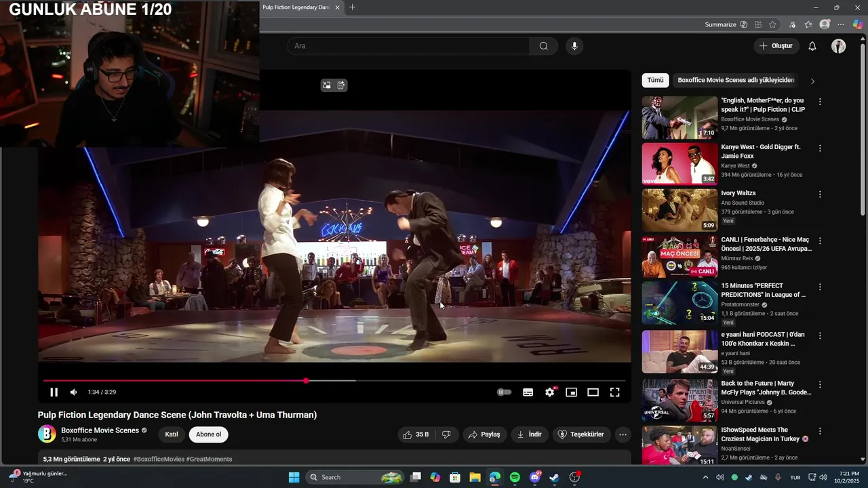The height and width of the screenshot is (488, 868).
Task: Open options for the Fenerbahçe - Nice CANLI video
Action: [x=820, y=241]
